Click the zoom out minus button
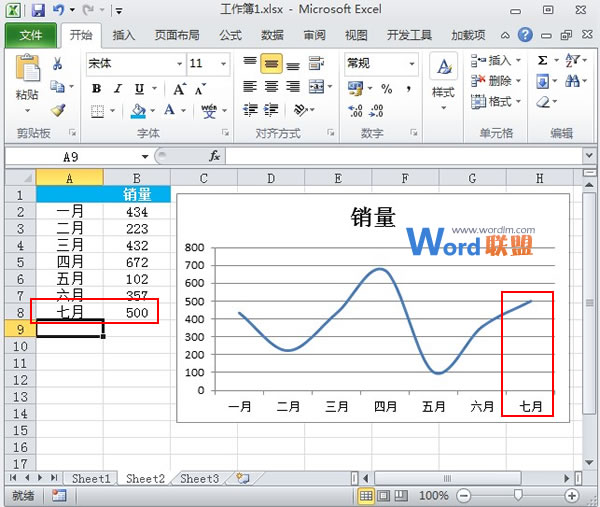The width and height of the screenshot is (600, 507). point(463,496)
